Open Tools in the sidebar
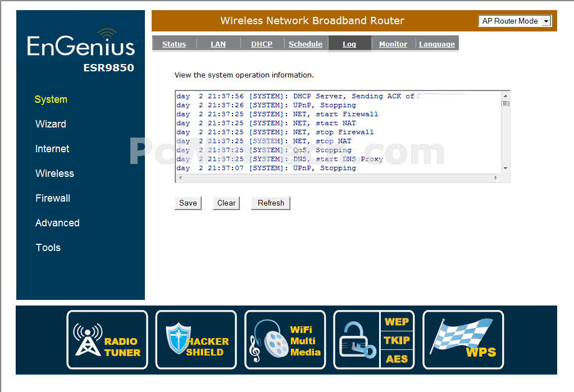Image resolution: width=574 pixels, height=392 pixels. point(48,248)
